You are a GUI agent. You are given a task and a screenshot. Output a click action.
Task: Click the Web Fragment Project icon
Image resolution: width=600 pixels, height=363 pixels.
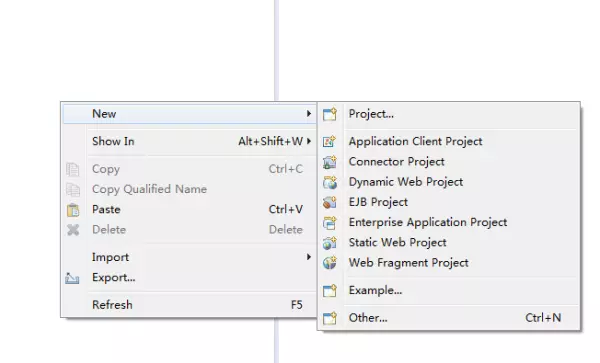point(329,263)
